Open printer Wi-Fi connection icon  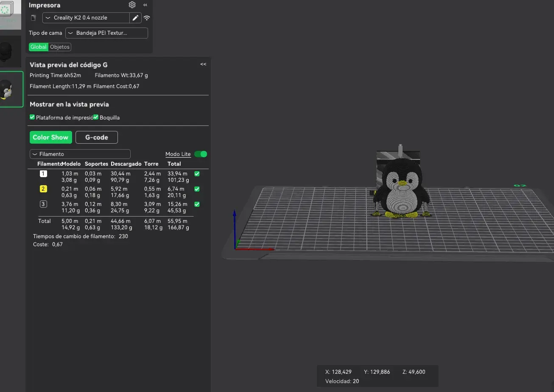(147, 18)
